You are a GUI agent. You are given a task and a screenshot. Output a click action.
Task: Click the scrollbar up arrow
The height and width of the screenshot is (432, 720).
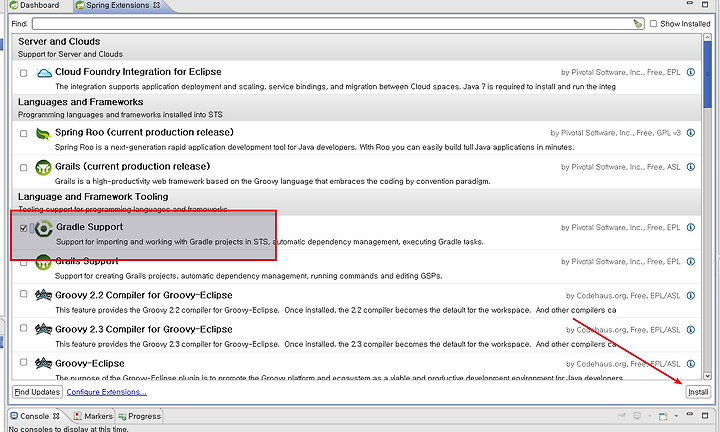[707, 38]
